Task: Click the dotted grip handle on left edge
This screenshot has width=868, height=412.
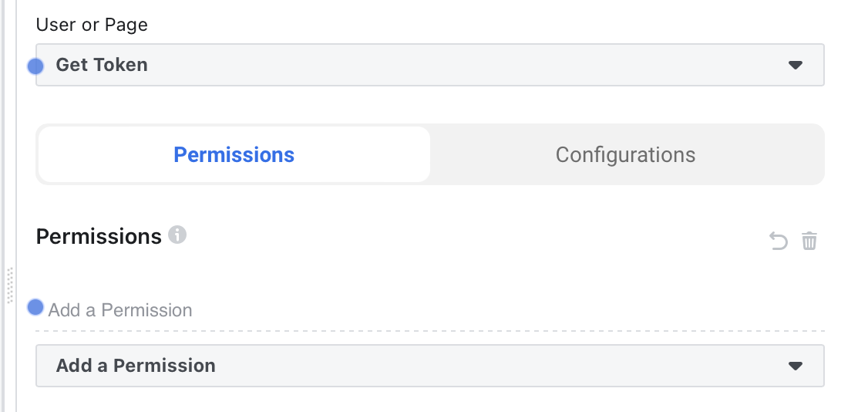Action: 10,285
